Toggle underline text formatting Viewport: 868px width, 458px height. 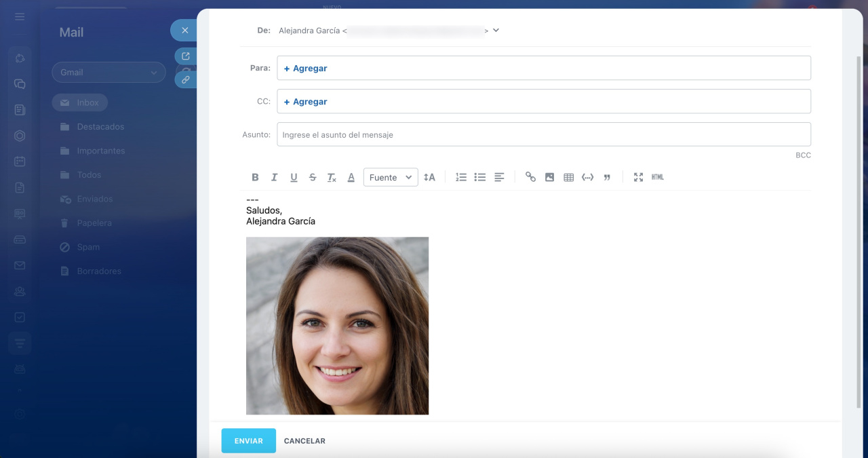(294, 177)
